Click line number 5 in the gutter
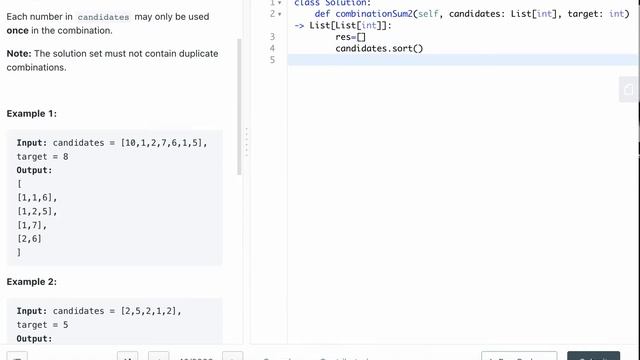640x360 pixels. [272, 60]
